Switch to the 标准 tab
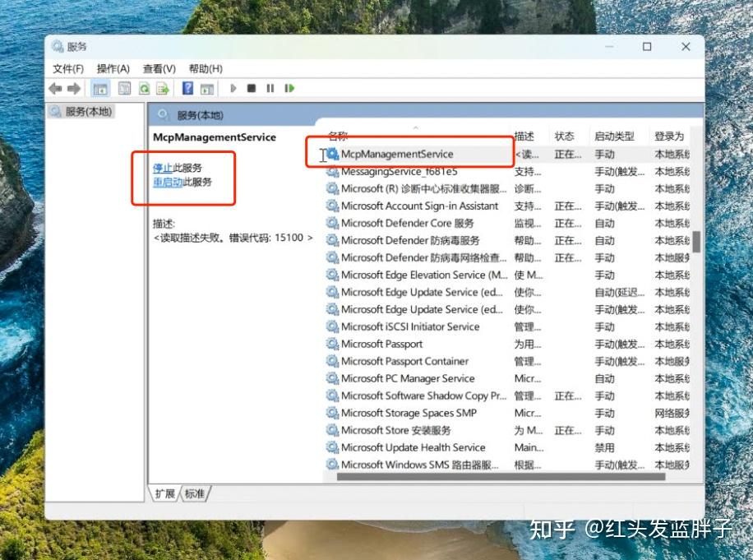 [x=195, y=493]
